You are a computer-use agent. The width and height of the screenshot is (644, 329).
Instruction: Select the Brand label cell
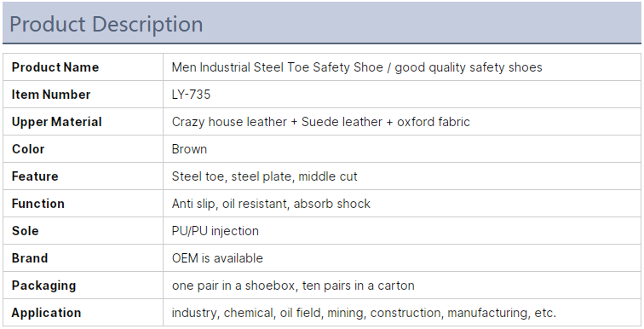(x=83, y=258)
